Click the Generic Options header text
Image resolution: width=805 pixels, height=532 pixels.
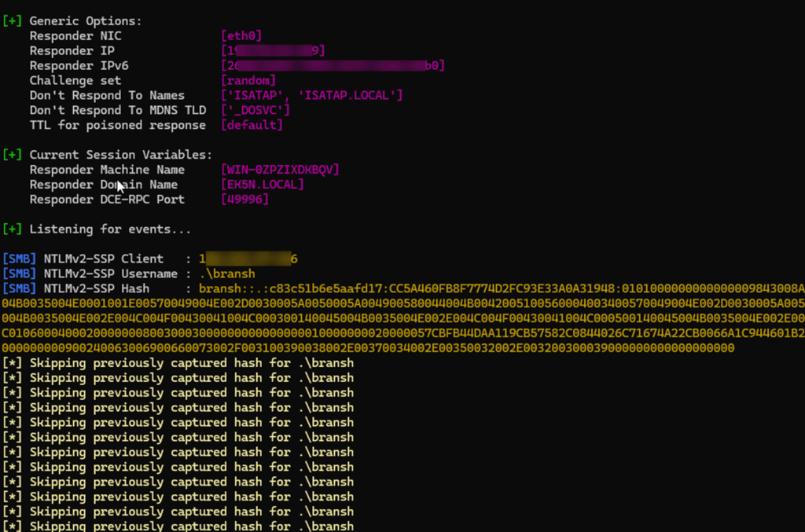86,21
